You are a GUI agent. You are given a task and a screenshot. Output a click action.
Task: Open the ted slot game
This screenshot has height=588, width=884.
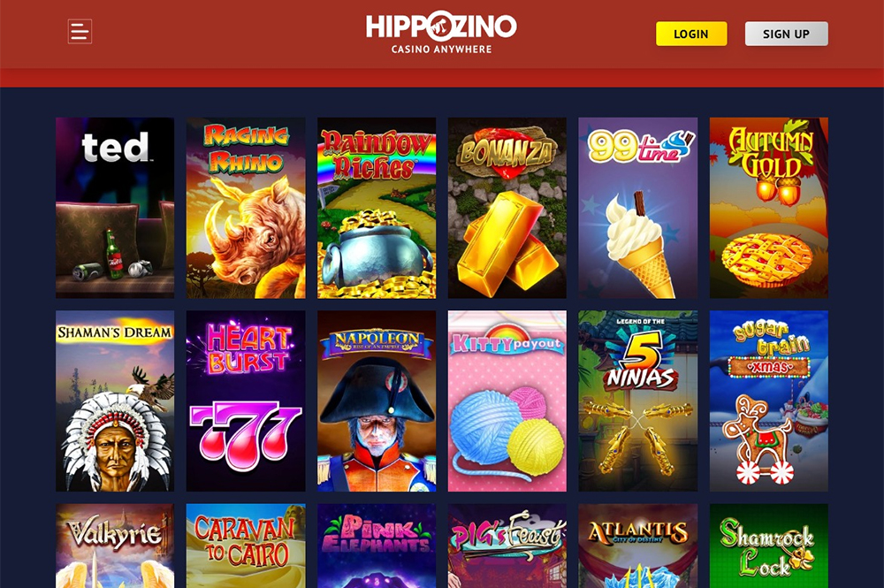coord(115,208)
